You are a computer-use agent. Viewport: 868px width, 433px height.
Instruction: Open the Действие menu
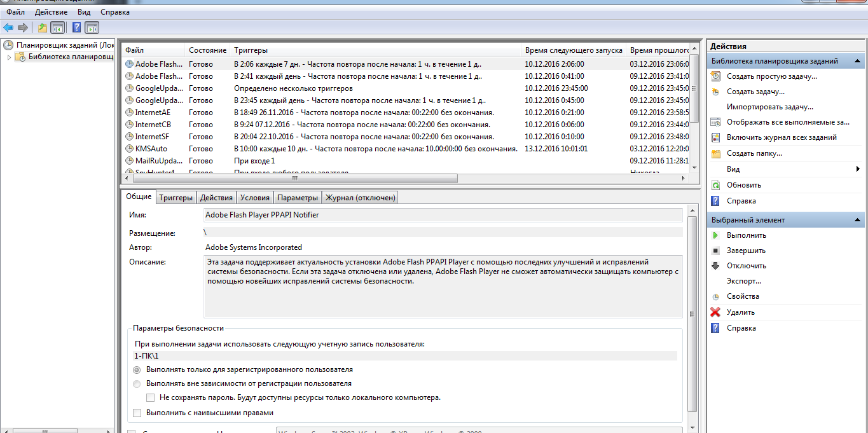tap(52, 12)
